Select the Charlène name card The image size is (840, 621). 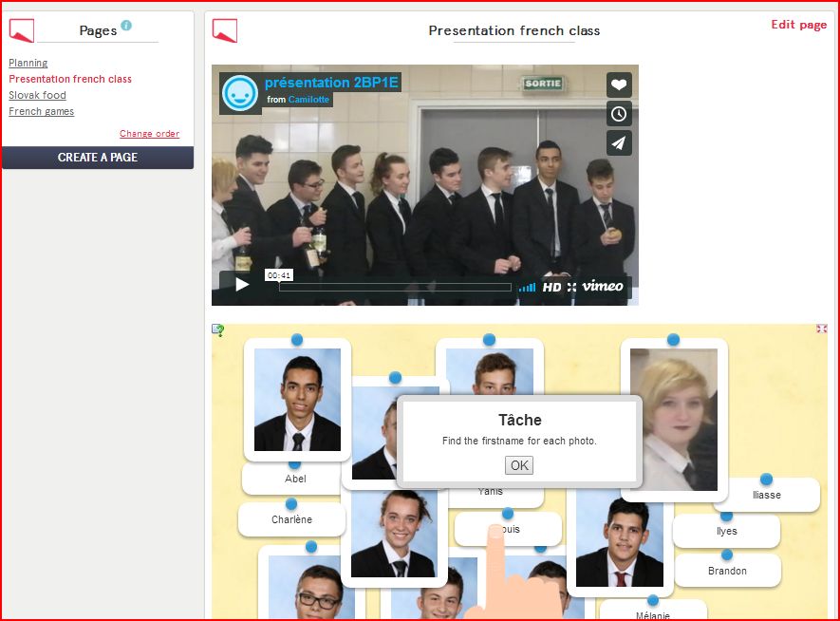(291, 519)
